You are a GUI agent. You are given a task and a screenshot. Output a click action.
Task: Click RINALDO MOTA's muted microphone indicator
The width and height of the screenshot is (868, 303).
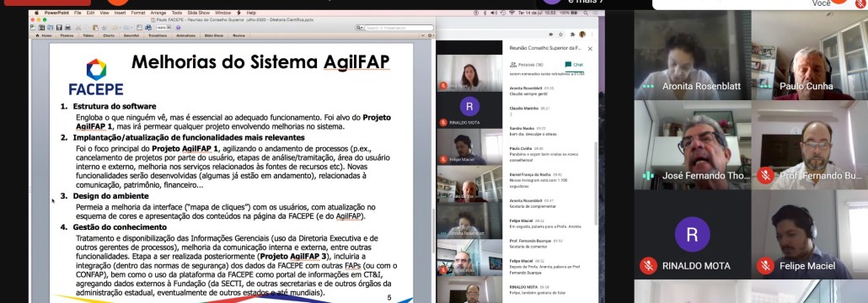(648, 265)
